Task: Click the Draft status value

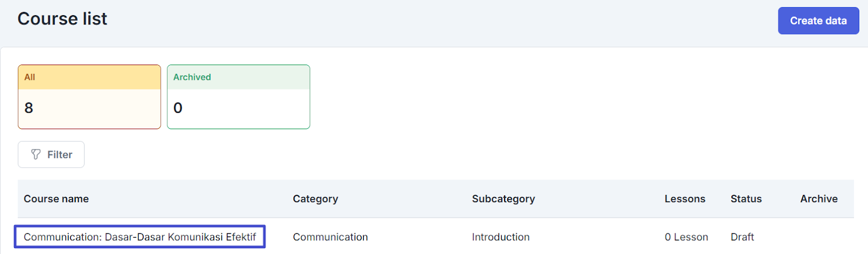Action: 742,237
